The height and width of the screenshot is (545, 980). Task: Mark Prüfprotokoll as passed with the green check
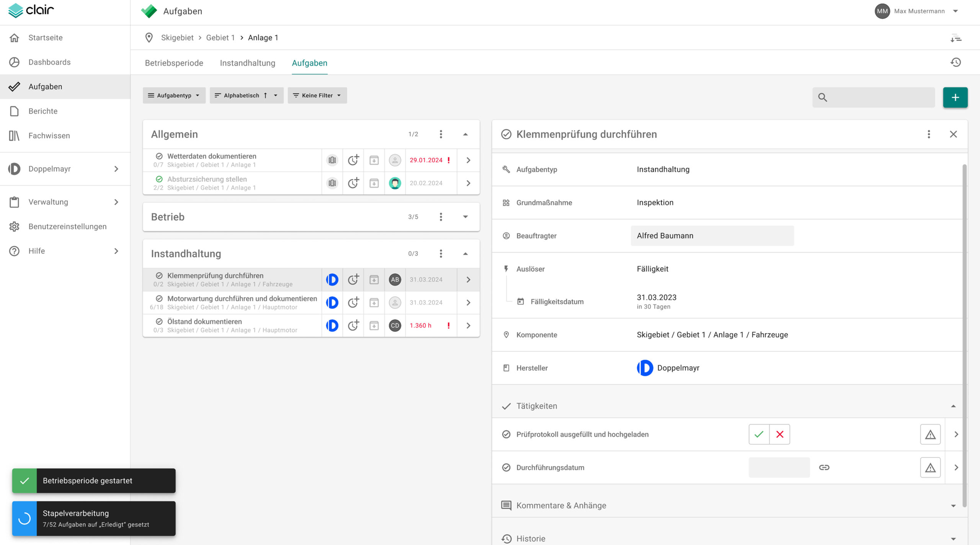tap(759, 434)
